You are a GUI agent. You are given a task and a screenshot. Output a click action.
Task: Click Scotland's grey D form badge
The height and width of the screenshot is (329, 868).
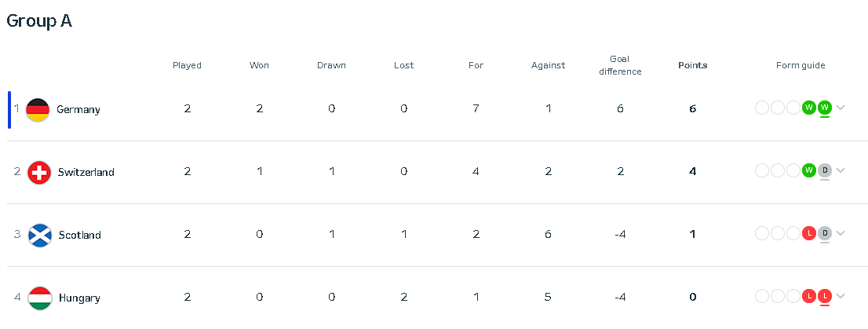(x=824, y=233)
